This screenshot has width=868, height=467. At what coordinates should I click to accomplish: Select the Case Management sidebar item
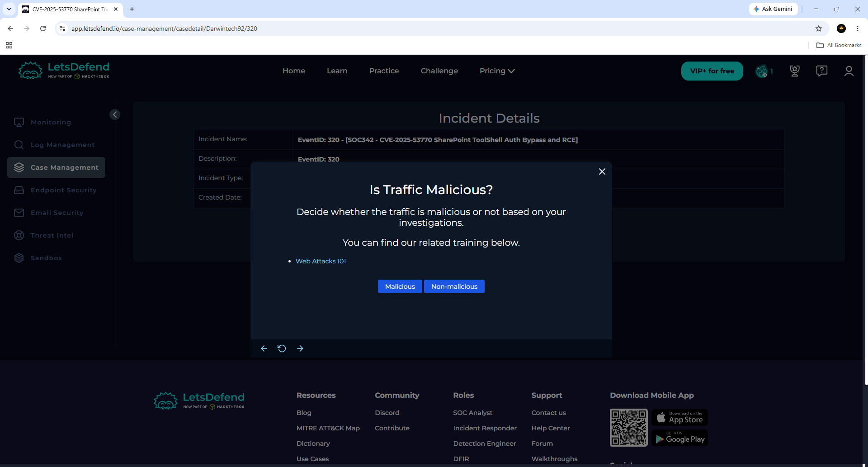point(57,167)
